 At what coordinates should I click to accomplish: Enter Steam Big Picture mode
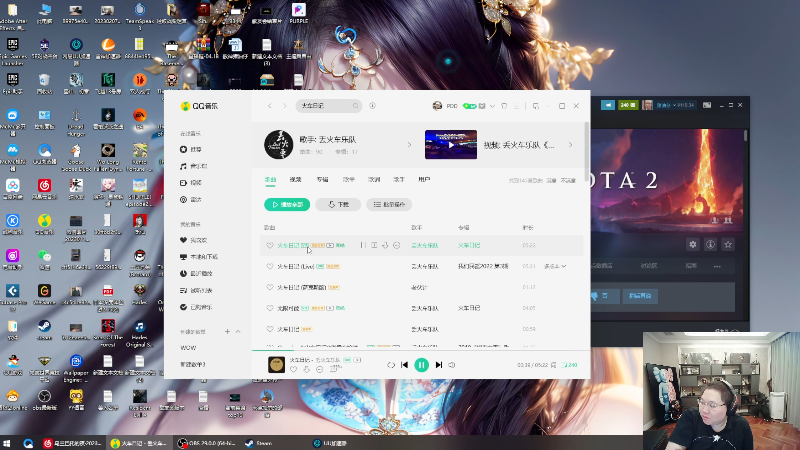click(707, 105)
